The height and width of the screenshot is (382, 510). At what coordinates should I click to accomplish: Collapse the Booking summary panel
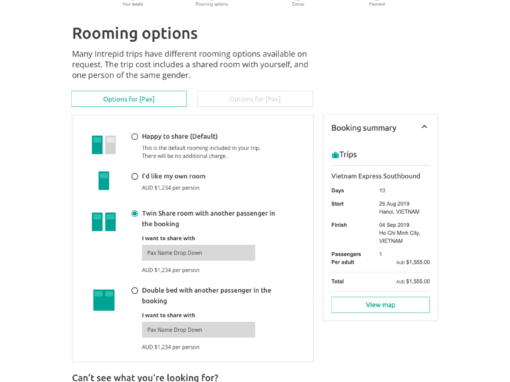(424, 127)
